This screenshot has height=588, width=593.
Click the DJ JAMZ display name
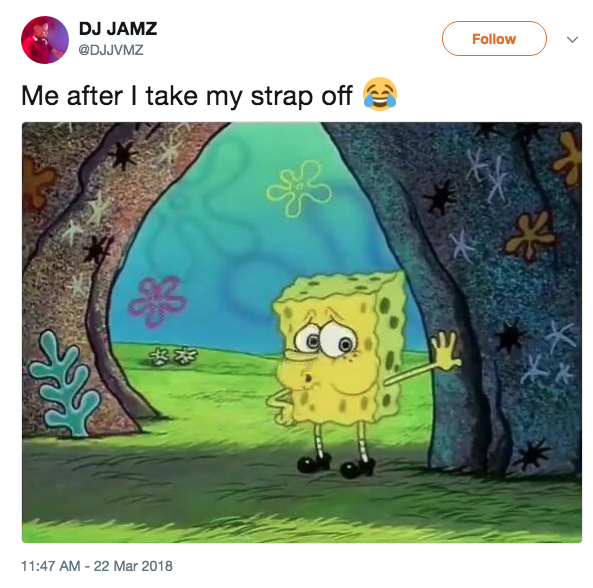point(118,29)
